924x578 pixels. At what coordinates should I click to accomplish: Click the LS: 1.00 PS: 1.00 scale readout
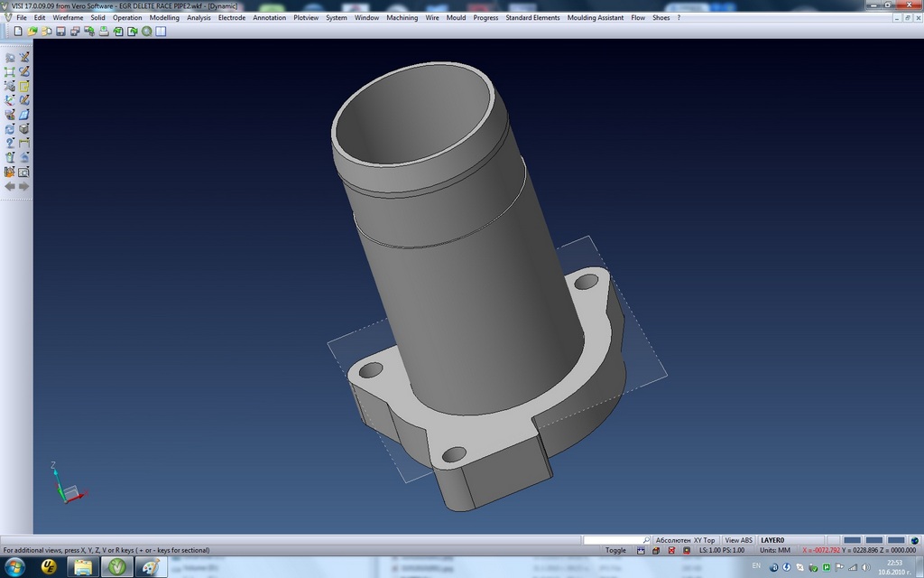(x=722, y=550)
